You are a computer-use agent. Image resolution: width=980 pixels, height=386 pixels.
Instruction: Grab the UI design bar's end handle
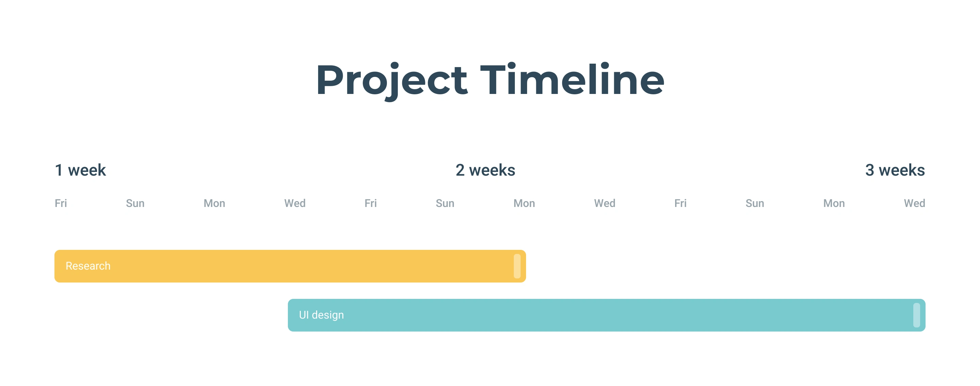(916, 315)
